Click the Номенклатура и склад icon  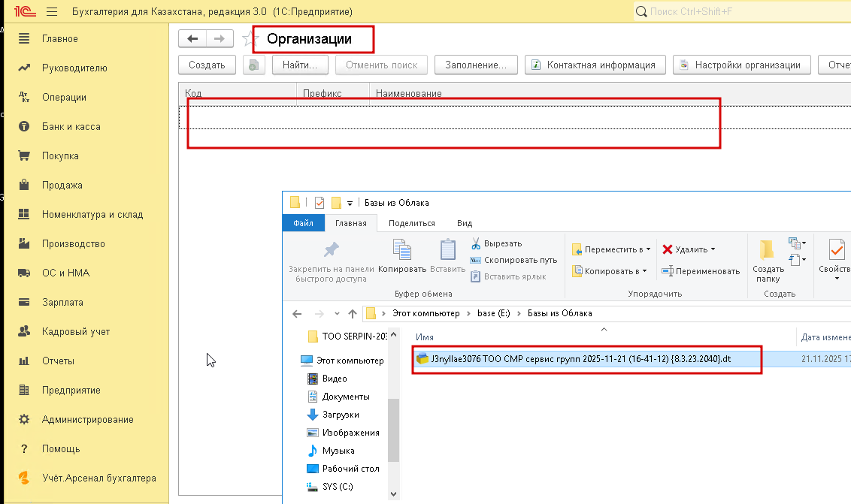(x=24, y=214)
